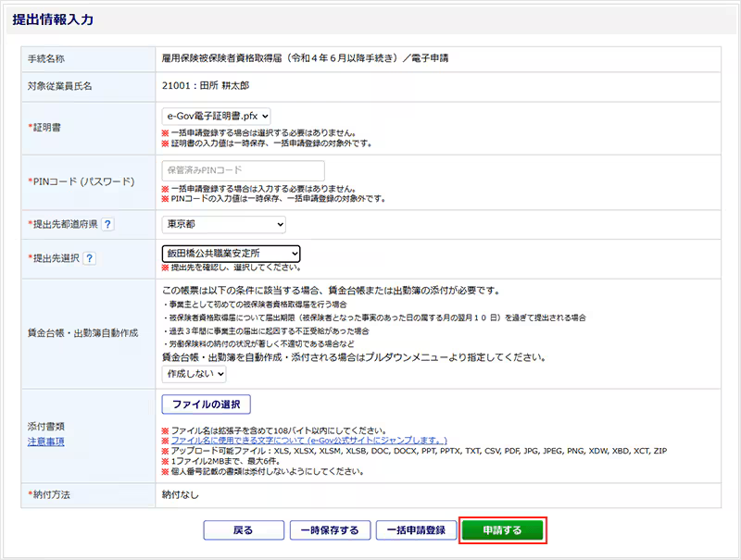Open help icon beside 提出先選択
Screen dimensions: 741x560
[89, 258]
